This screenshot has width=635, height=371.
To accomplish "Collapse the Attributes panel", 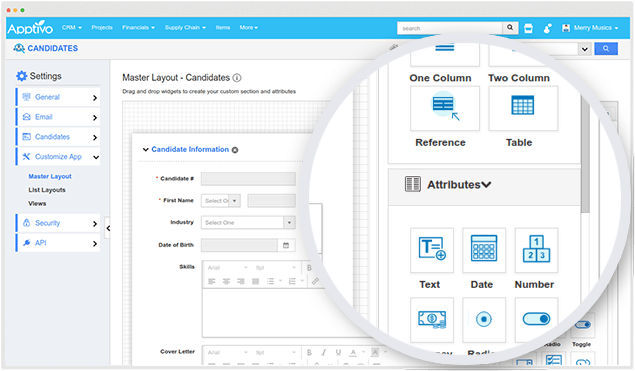I will click(x=486, y=185).
